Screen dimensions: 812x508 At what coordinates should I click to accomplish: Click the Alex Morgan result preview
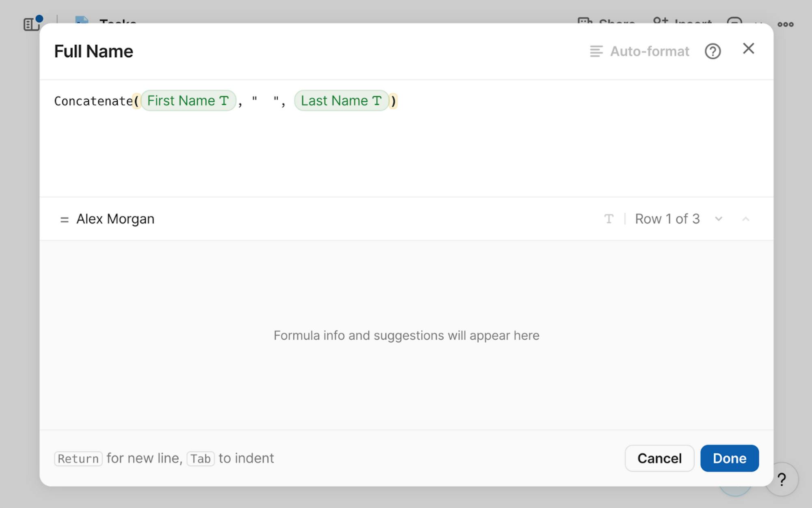(115, 219)
